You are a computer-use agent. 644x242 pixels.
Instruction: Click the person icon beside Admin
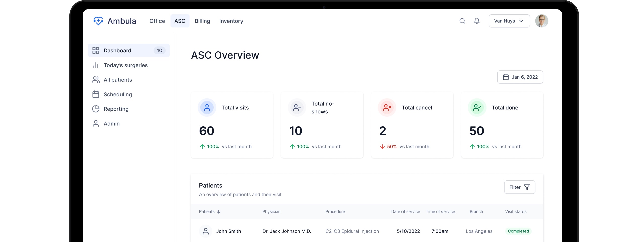[x=96, y=124]
